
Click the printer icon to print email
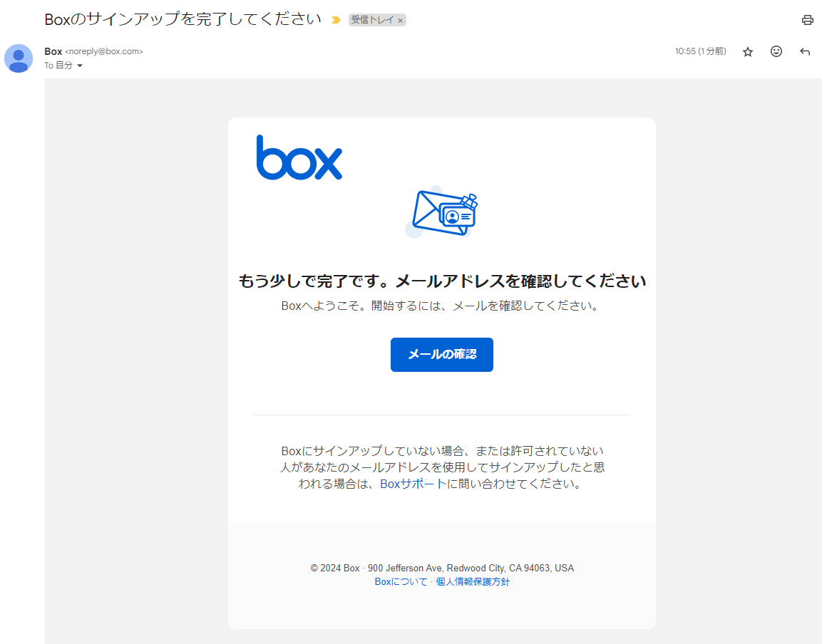(x=807, y=20)
